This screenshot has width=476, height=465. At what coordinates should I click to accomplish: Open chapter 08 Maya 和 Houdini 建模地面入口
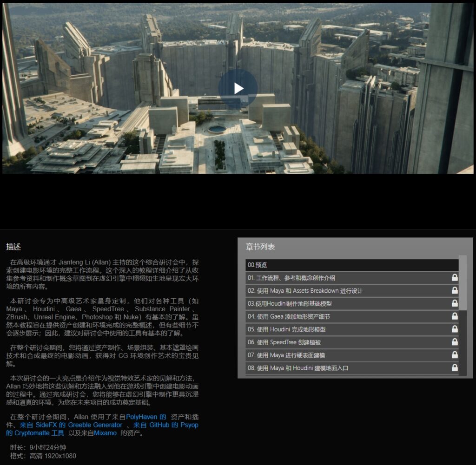(x=352, y=368)
